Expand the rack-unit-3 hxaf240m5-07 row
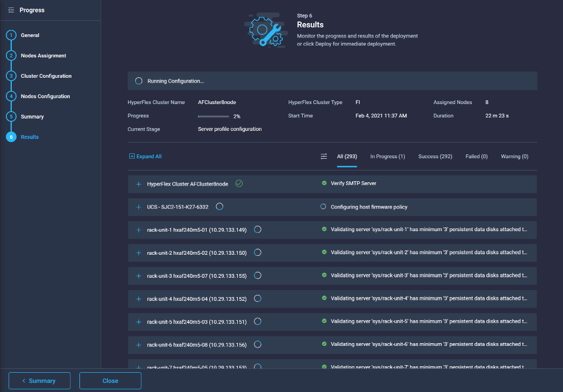The image size is (563, 392). coord(138,276)
